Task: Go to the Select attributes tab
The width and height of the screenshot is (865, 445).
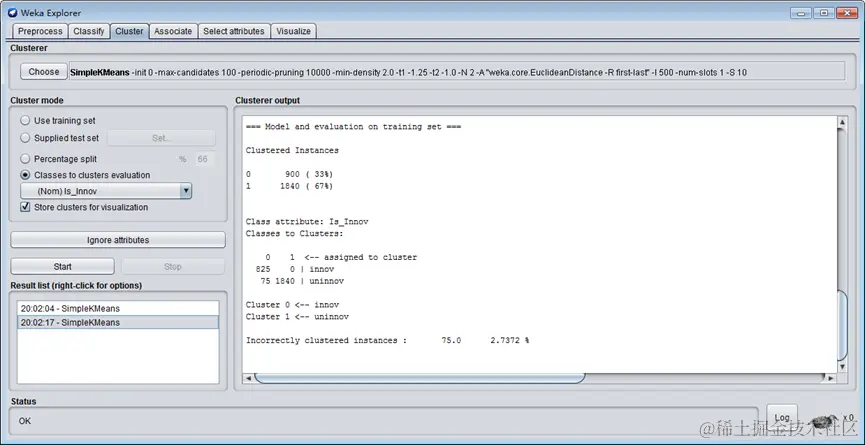Action: tap(234, 31)
